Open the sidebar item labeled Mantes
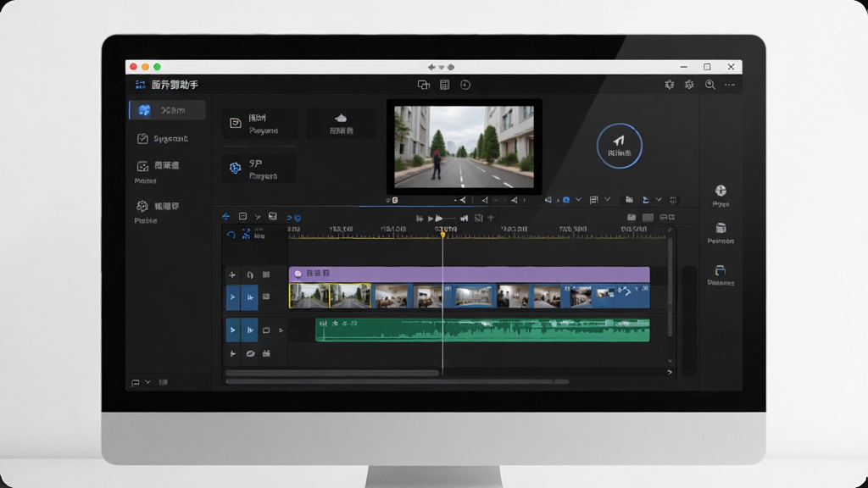The image size is (868, 488). (158, 171)
